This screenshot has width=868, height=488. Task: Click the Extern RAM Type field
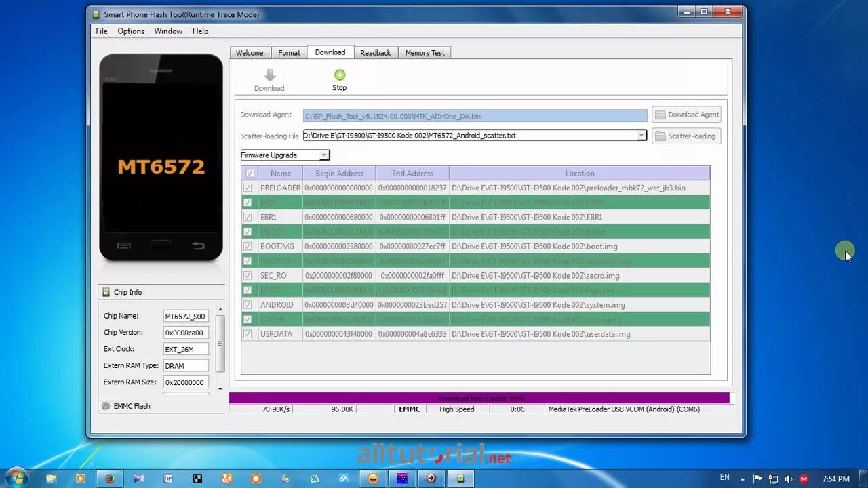click(186, 366)
